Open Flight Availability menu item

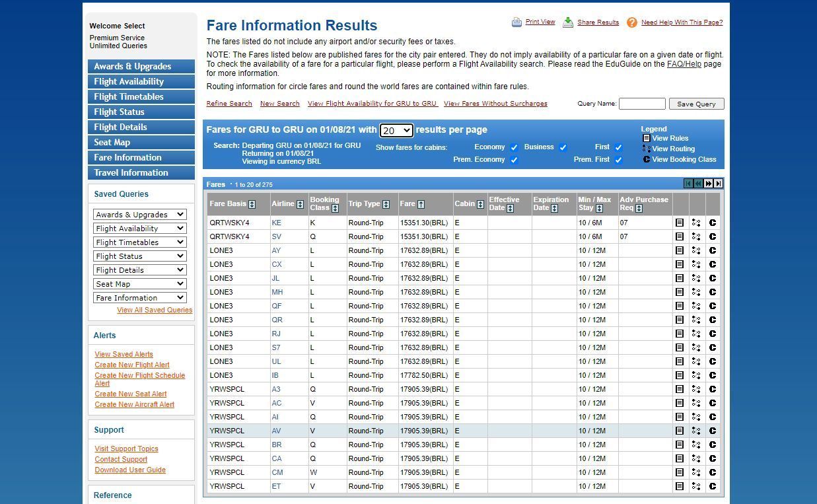click(141, 82)
